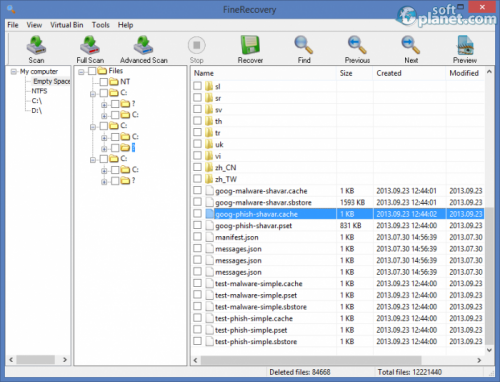Sort by the Name column header

(264, 73)
